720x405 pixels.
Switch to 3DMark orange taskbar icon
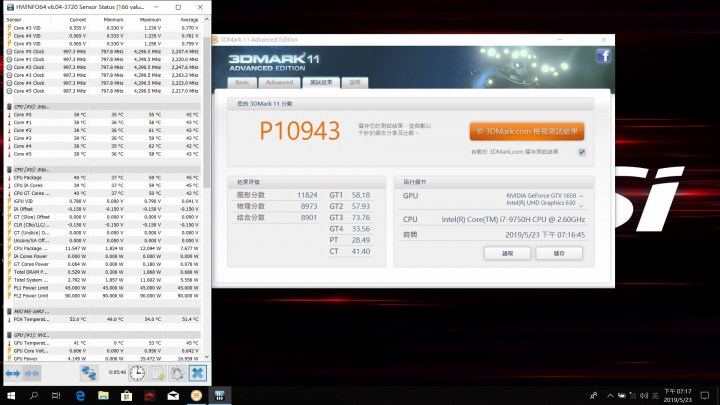(x=196, y=395)
